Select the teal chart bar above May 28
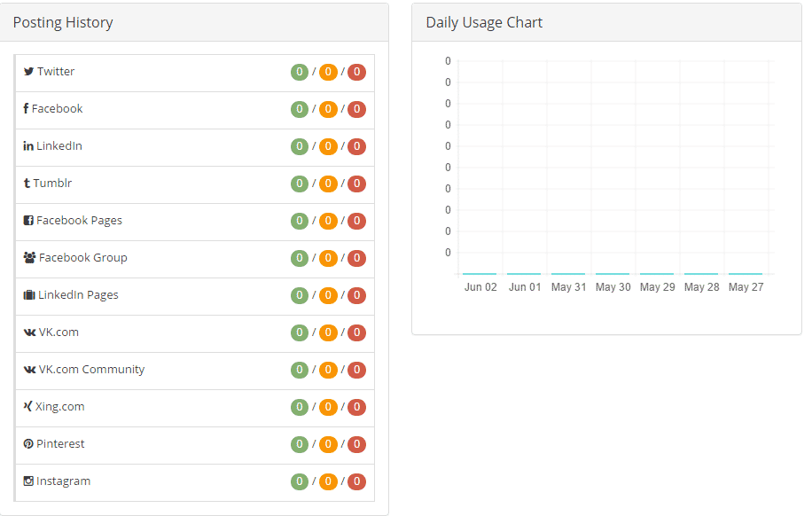 [x=701, y=274]
